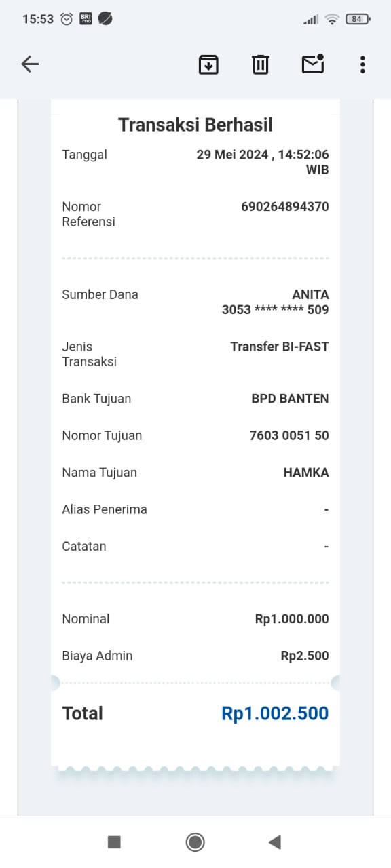Viewport: 391px width, 868px height.
Task: Open the envelope icon to mark email unread
Action: tap(312, 64)
